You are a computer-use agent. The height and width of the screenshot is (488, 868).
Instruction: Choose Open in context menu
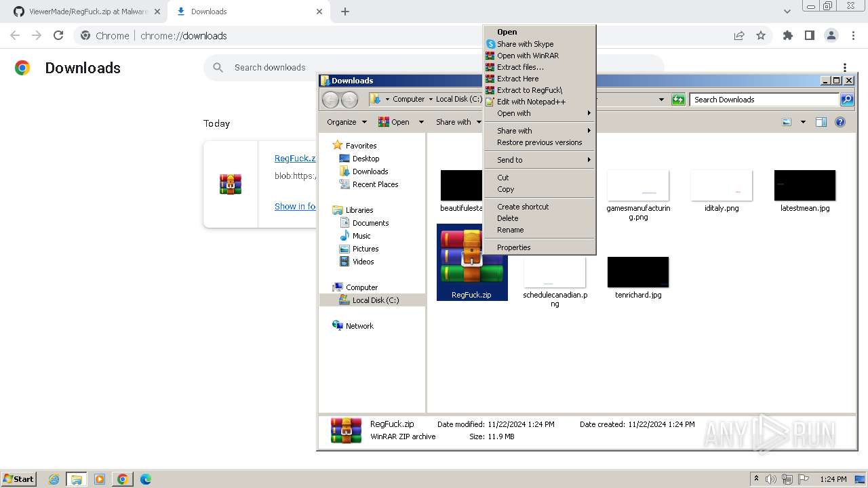[x=540, y=32]
